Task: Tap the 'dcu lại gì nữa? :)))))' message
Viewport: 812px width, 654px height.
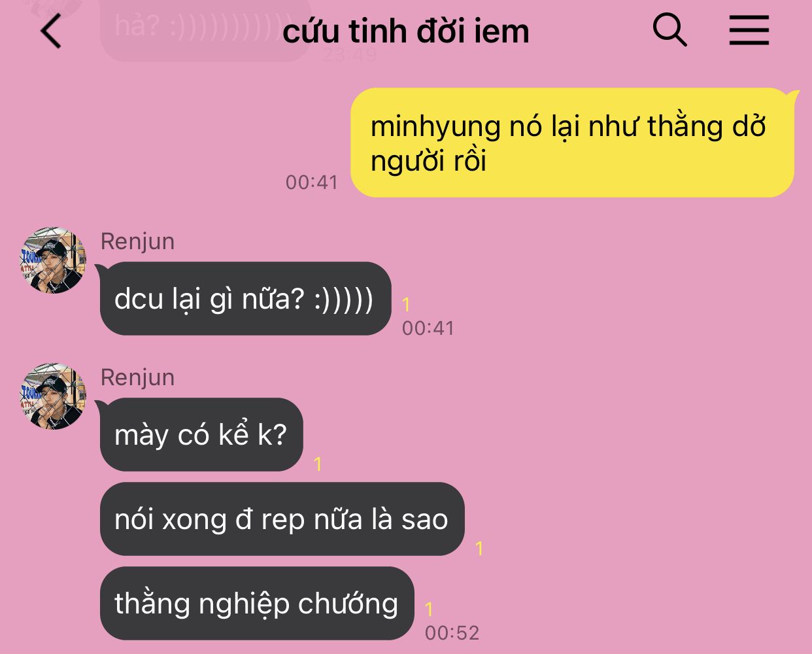Action: (x=245, y=299)
